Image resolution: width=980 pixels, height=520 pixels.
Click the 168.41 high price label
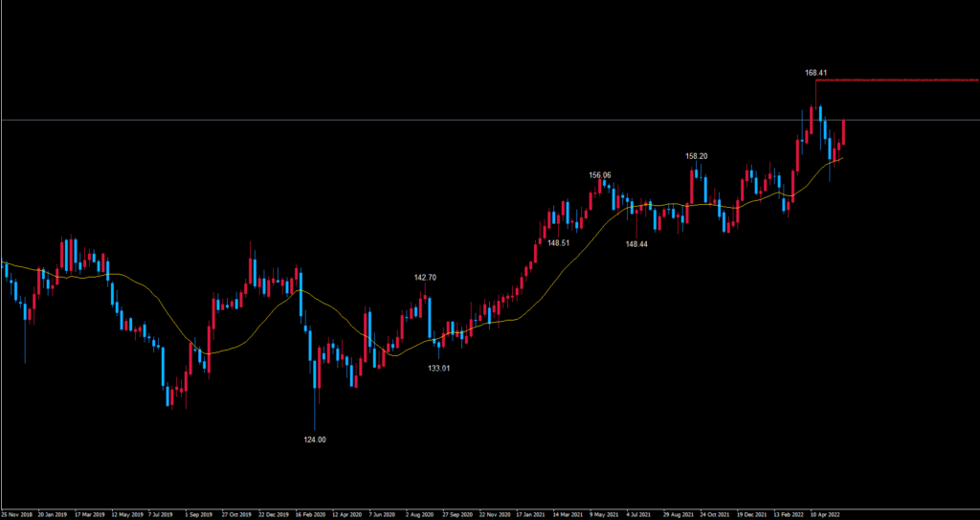815,72
